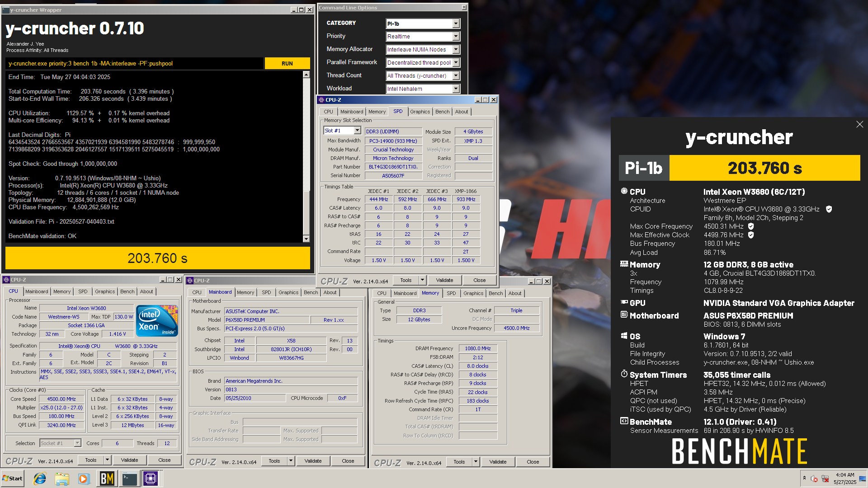The image size is (868, 488).
Task: Click the verified shield next to CPUID
Action: [829, 209]
